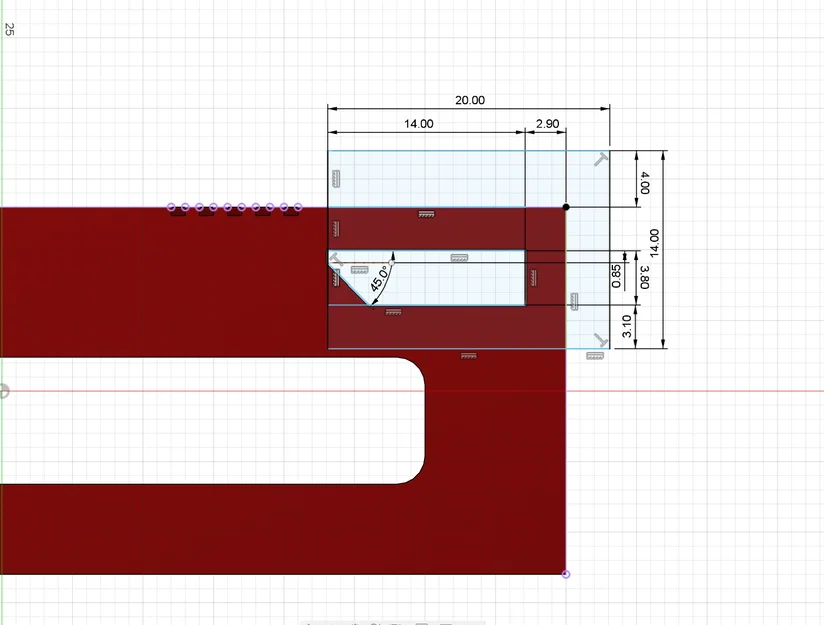Select the 3.10 vertical dimension label
824x625 pixels.
point(626,326)
